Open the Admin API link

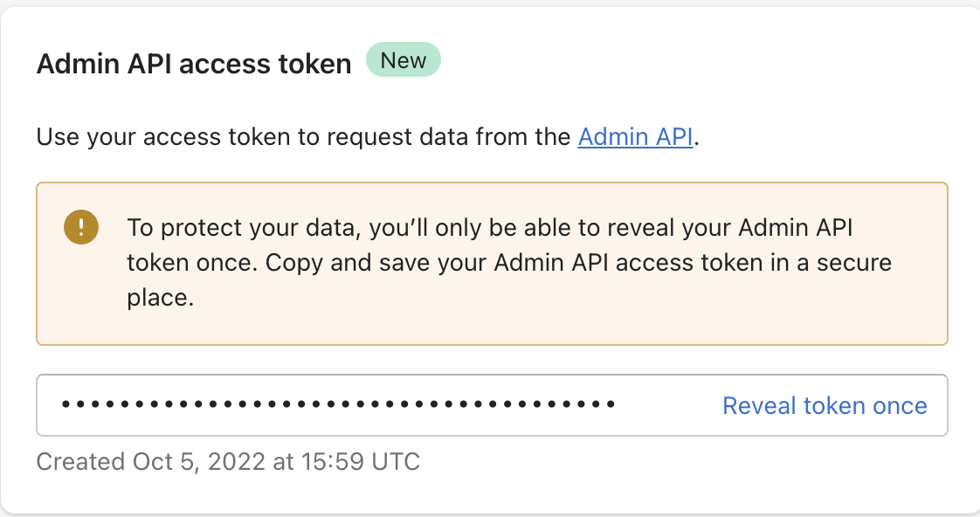click(x=636, y=137)
